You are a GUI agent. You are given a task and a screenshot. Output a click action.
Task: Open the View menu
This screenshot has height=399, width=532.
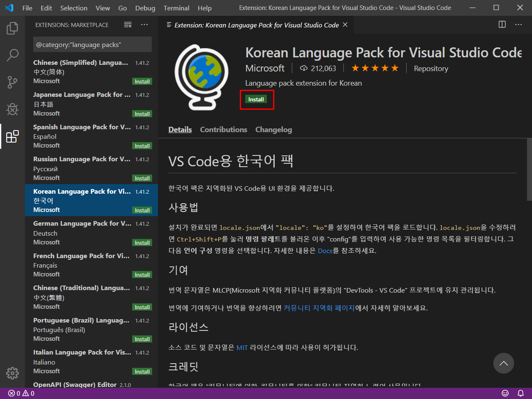click(x=103, y=8)
